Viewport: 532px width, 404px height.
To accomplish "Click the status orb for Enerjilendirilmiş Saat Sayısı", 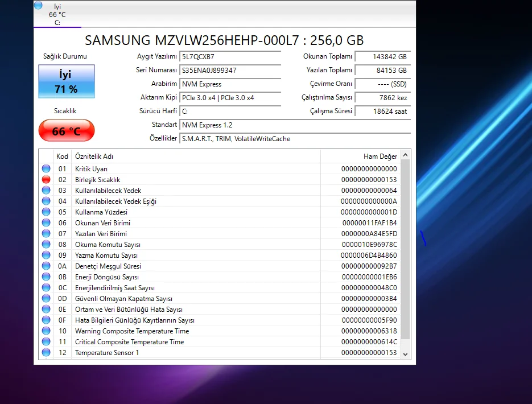I will (46, 288).
